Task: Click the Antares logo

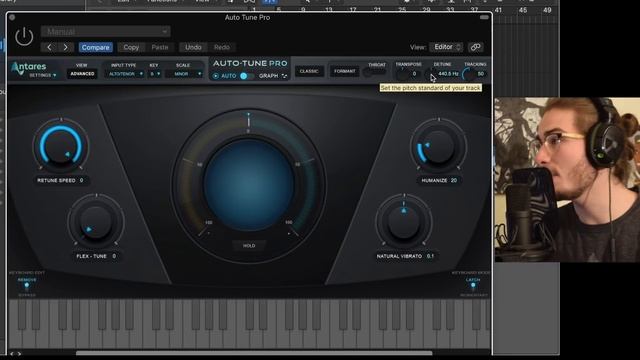Action: [28, 67]
